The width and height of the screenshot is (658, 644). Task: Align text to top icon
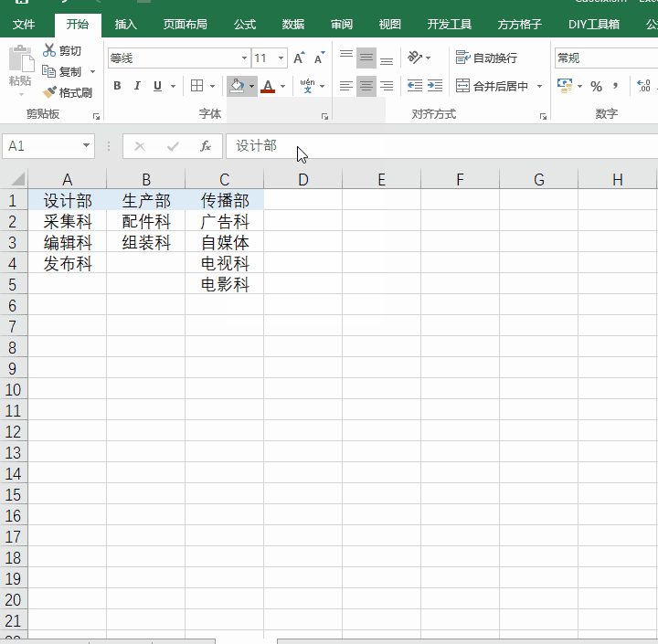click(346, 58)
